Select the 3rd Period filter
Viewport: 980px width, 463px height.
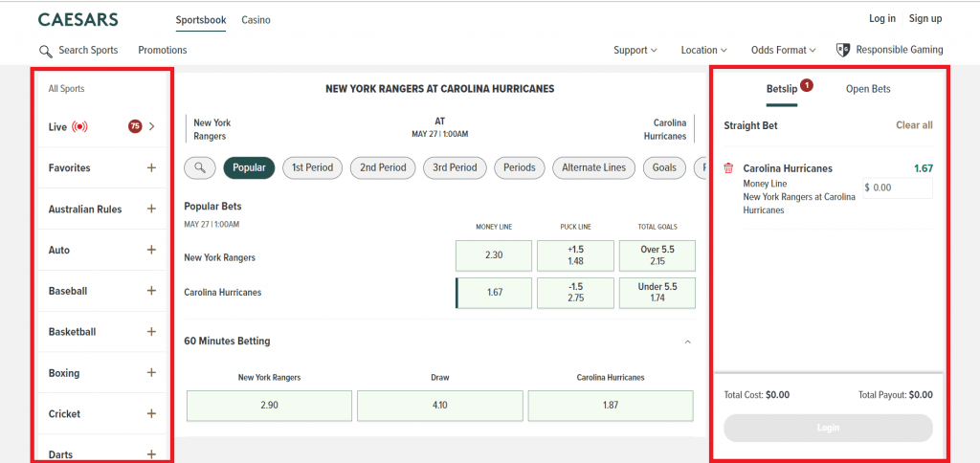[455, 167]
